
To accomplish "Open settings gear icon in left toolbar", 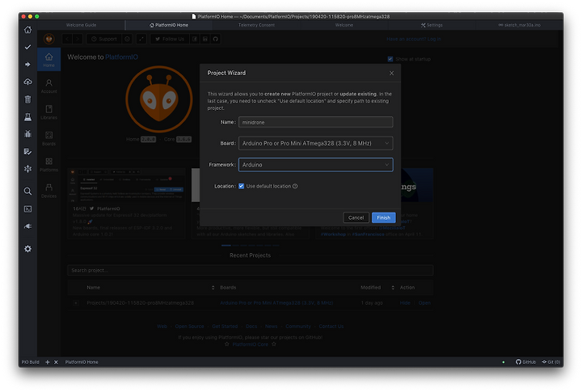I will tap(27, 249).
